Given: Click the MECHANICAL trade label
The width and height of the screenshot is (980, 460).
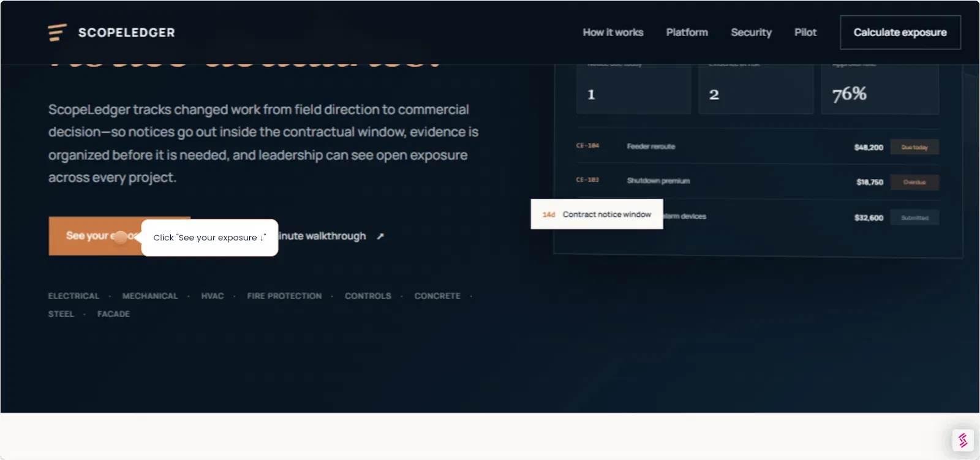Looking at the screenshot, I should pyautogui.click(x=150, y=296).
